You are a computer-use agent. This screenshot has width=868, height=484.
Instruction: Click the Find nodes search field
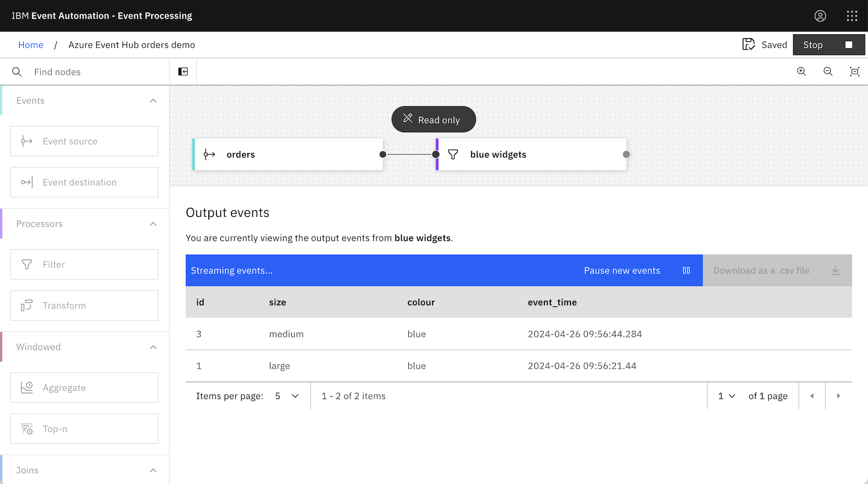tap(85, 72)
